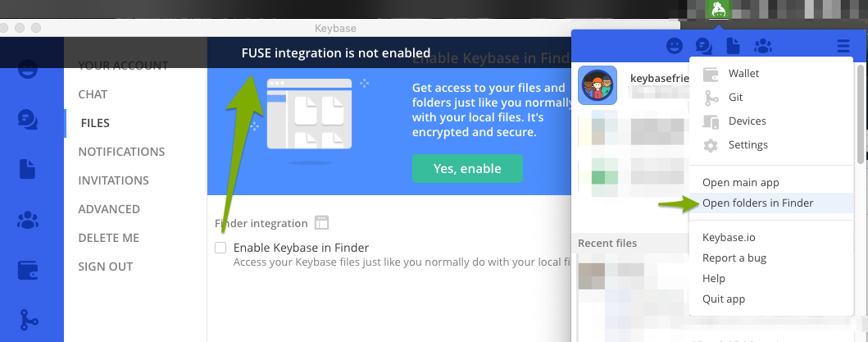Image resolution: width=868 pixels, height=342 pixels.
Task: Open Wallet icon in main sidebar
Action: pos(28,271)
